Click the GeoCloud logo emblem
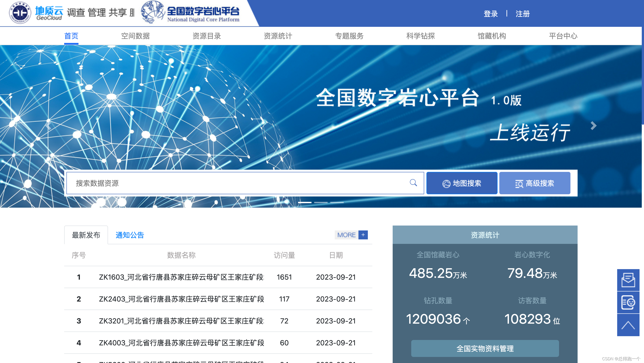 coord(20,13)
